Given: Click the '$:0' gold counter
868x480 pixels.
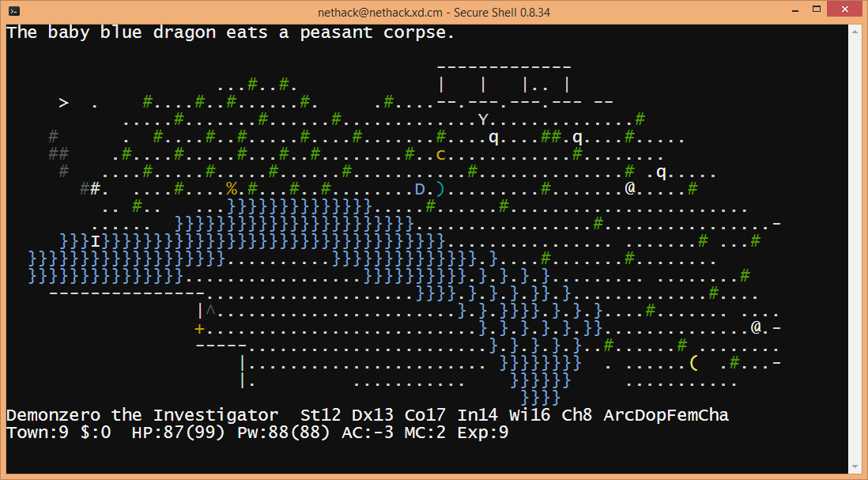Looking at the screenshot, I should tap(95, 433).
